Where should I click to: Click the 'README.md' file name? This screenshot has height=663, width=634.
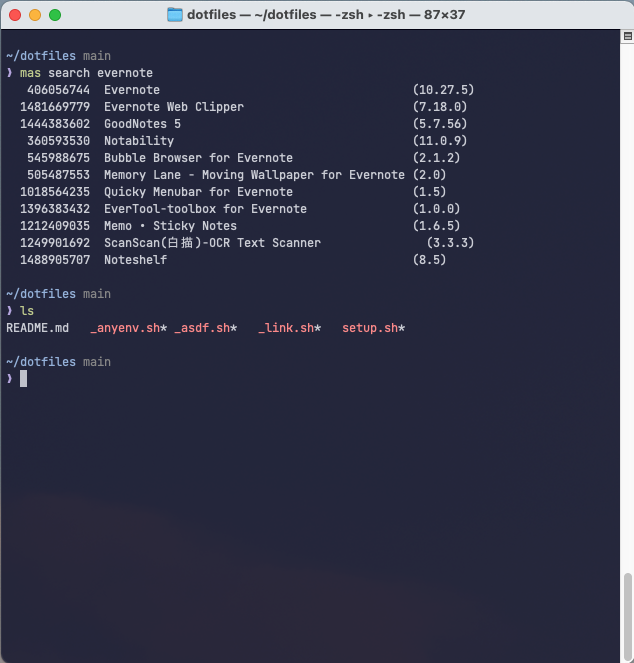coord(38,328)
